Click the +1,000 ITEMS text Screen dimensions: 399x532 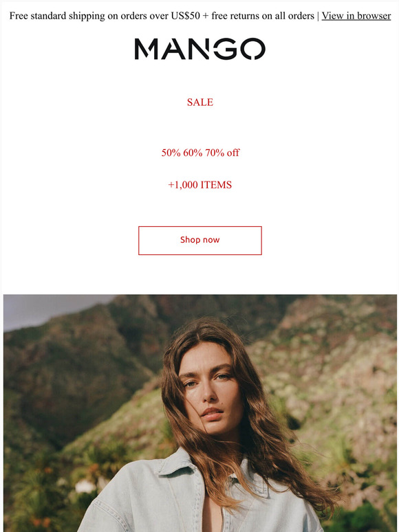[200, 185]
